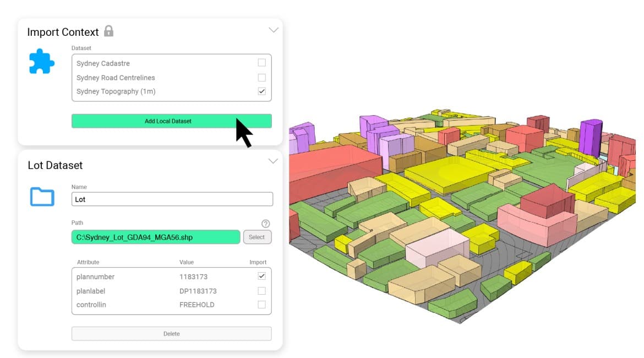The height and width of the screenshot is (358, 644).
Task: Check the controllin import box
Action: coord(262,305)
